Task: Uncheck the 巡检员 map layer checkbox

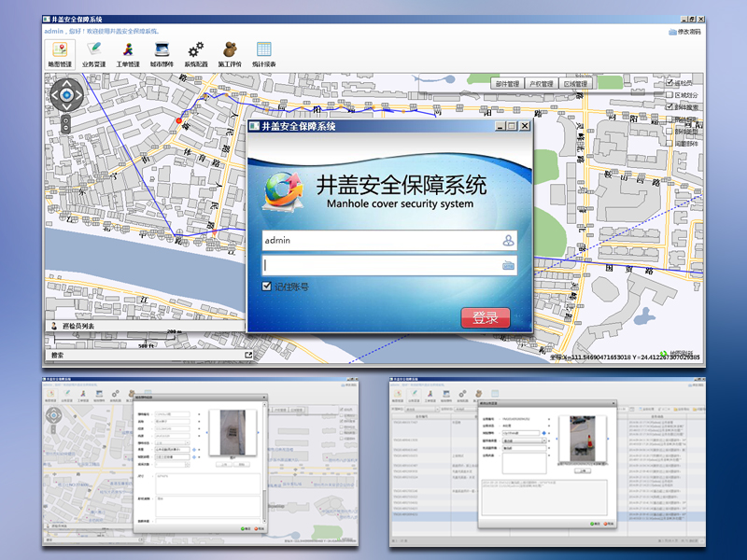Action: click(669, 83)
